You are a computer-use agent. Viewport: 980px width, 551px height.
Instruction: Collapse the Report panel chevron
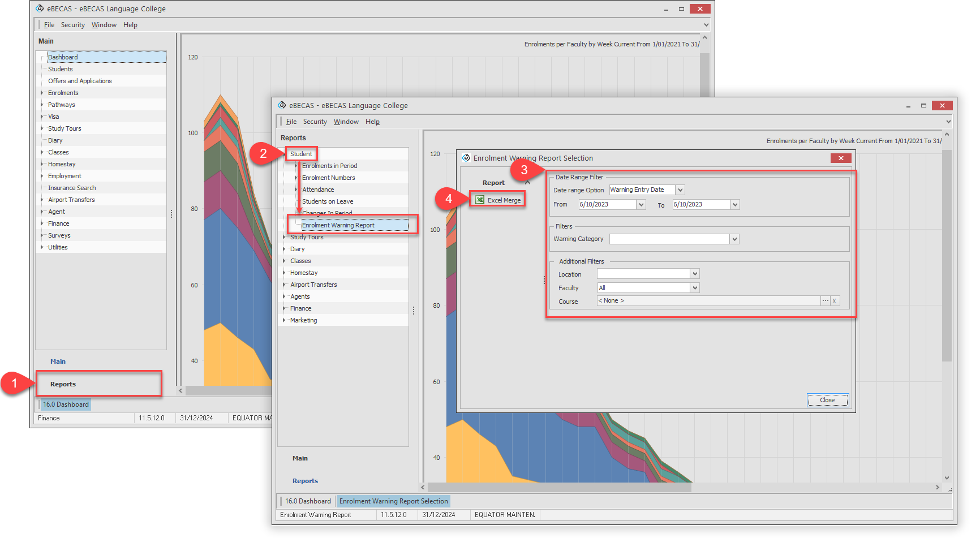[x=527, y=183]
